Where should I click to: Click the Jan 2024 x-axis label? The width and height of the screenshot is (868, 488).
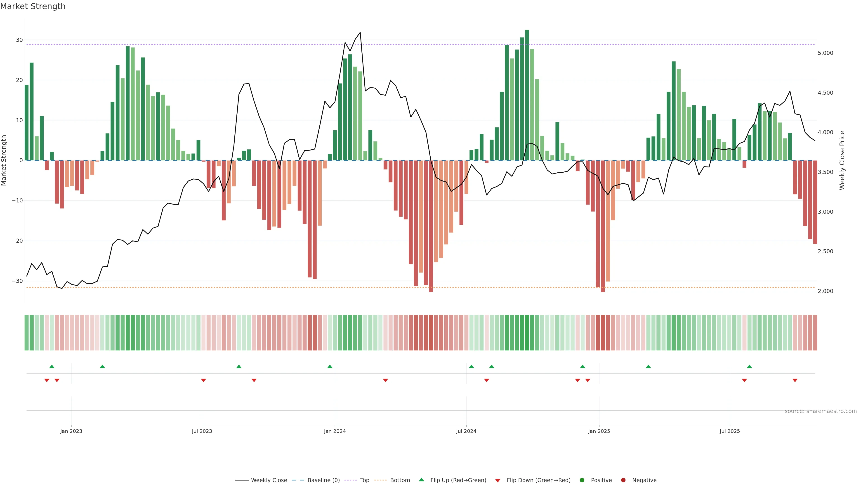(335, 431)
